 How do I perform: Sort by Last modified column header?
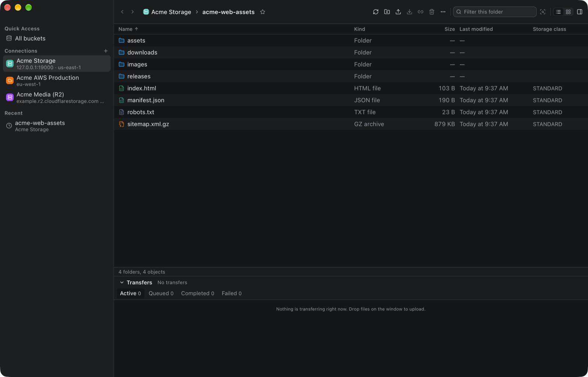click(476, 29)
